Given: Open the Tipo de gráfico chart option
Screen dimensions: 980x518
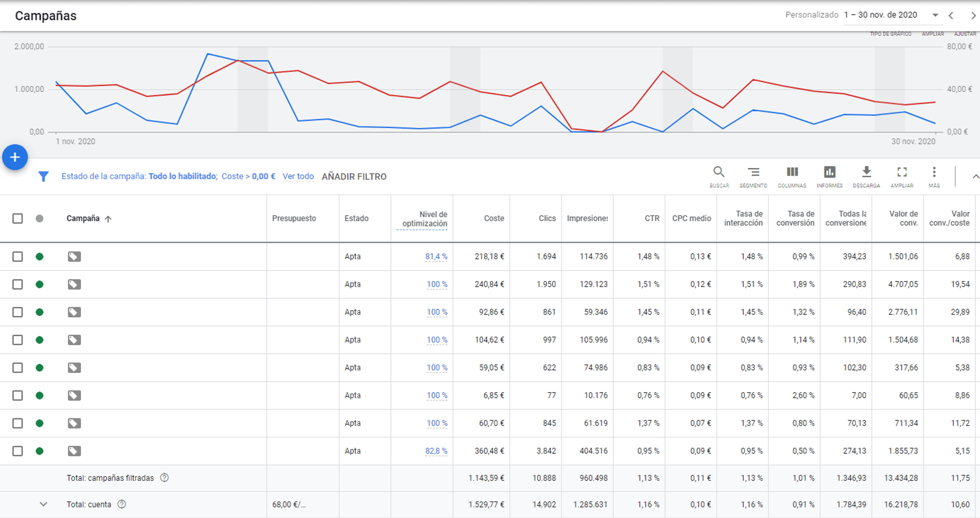Looking at the screenshot, I should click(891, 34).
